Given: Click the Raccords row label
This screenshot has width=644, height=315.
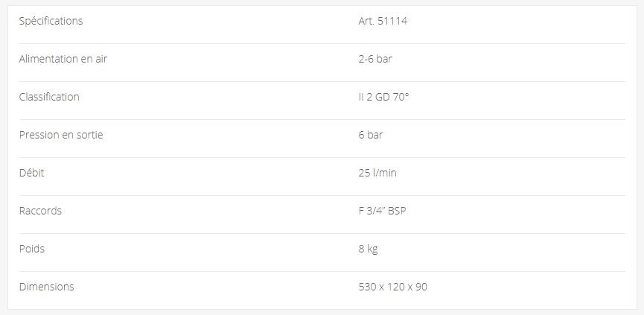Looking at the screenshot, I should point(40,211).
